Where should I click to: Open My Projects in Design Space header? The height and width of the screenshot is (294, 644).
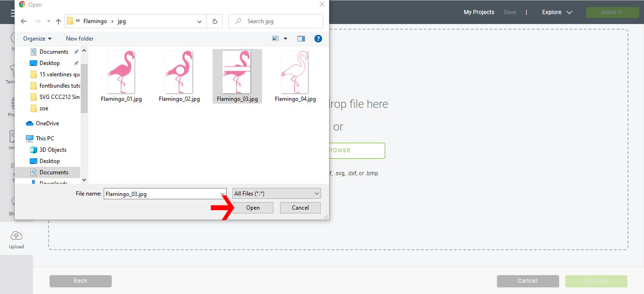[479, 12]
